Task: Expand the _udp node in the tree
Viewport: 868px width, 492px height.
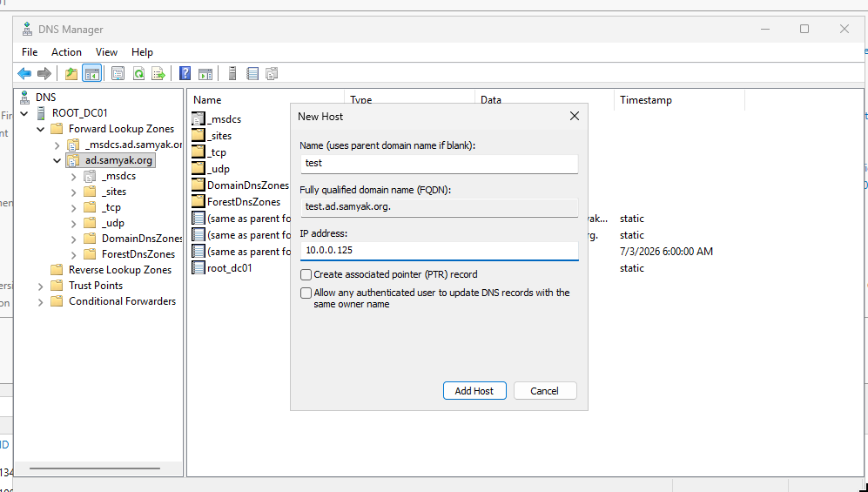Action: (74, 224)
